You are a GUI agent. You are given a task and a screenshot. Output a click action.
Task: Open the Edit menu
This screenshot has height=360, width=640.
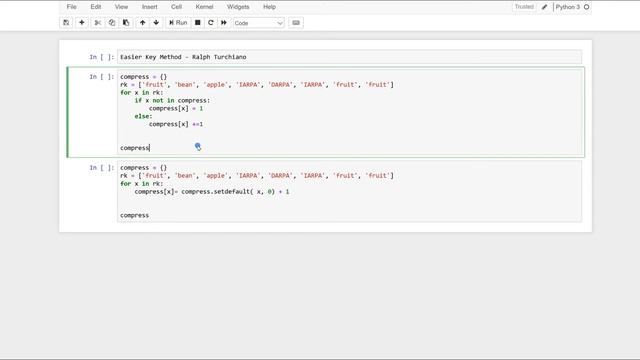96,7
